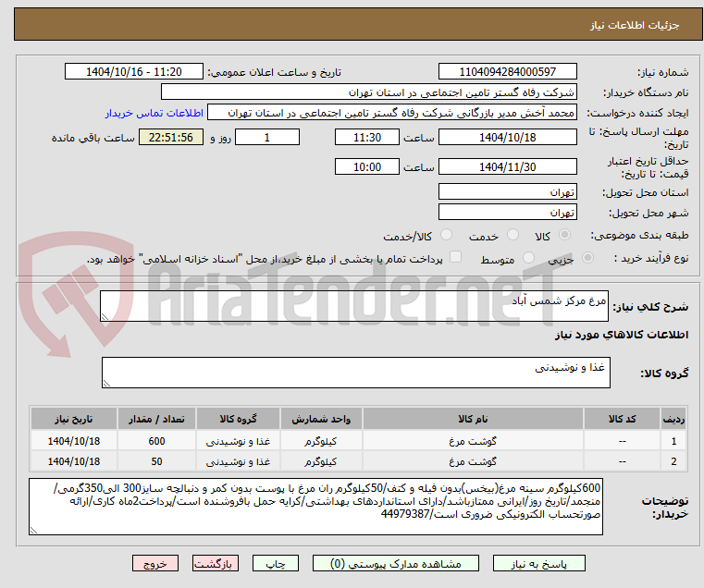Click the ایجاد کننده درخواست field
Image resolution: width=704 pixels, height=588 pixels.
point(391,113)
